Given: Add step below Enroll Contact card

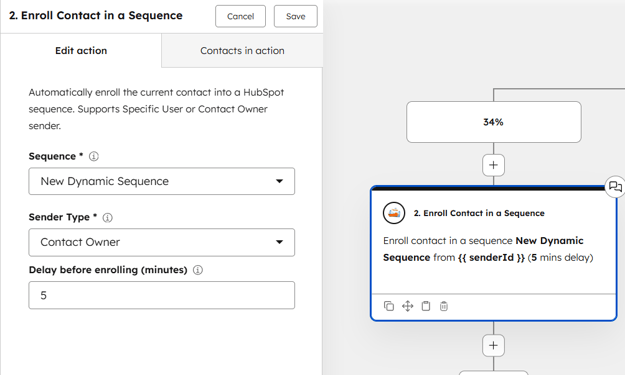Looking at the screenshot, I should [493, 345].
